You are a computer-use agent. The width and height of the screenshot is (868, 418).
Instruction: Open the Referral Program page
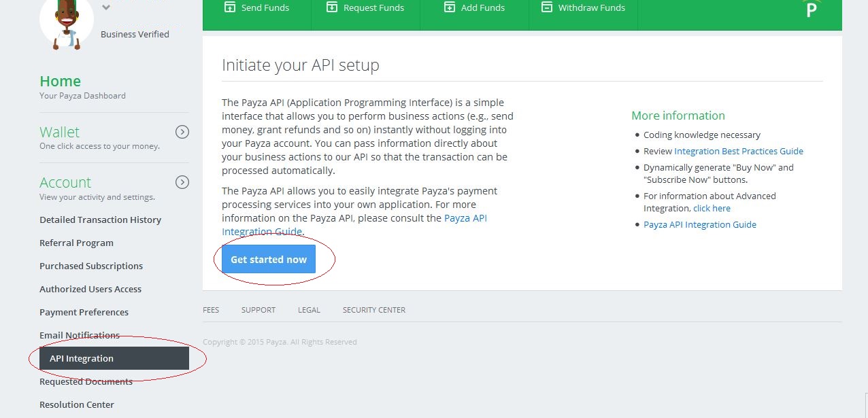point(76,243)
